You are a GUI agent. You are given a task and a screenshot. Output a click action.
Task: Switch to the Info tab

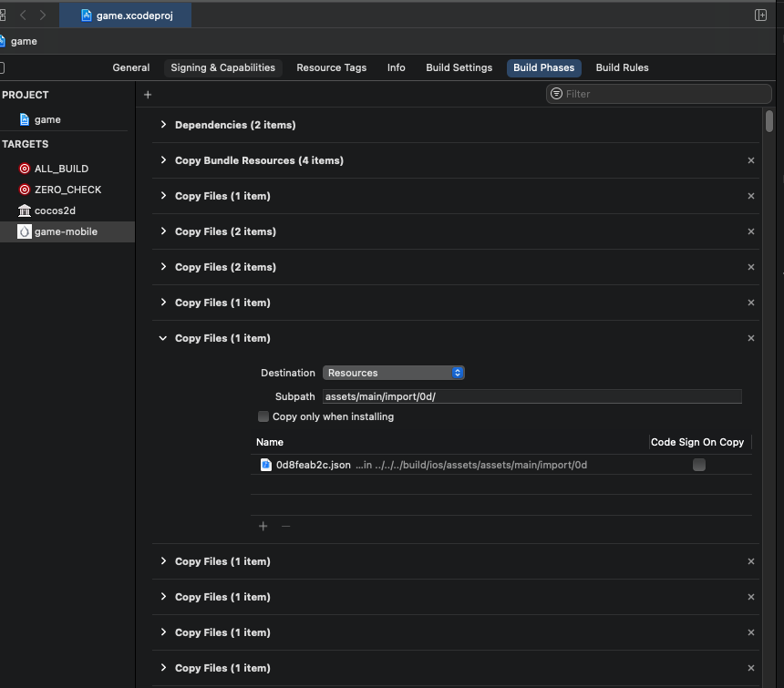396,67
